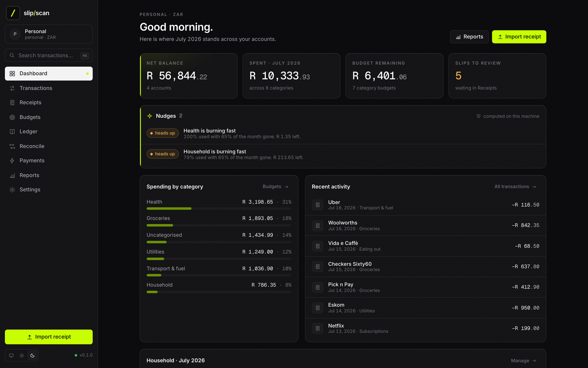The width and height of the screenshot is (588, 368).
Task: Open the Woolworths transaction name
Action: tap(343, 223)
